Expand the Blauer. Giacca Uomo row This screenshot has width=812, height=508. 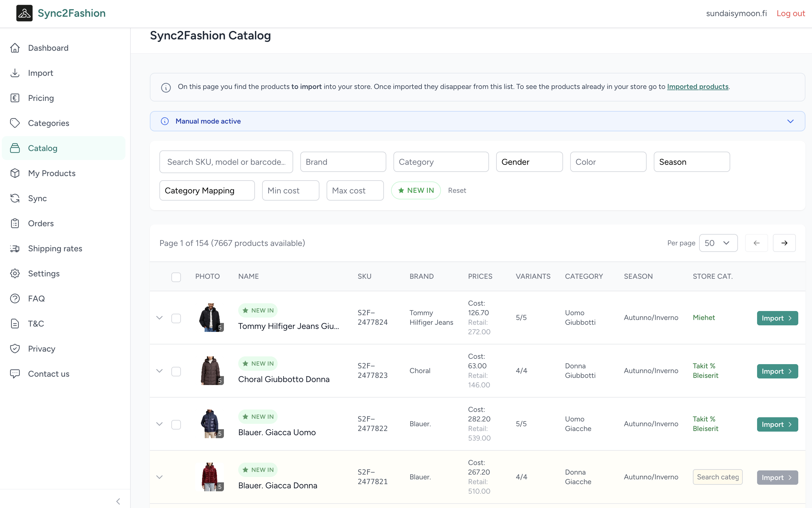160,424
